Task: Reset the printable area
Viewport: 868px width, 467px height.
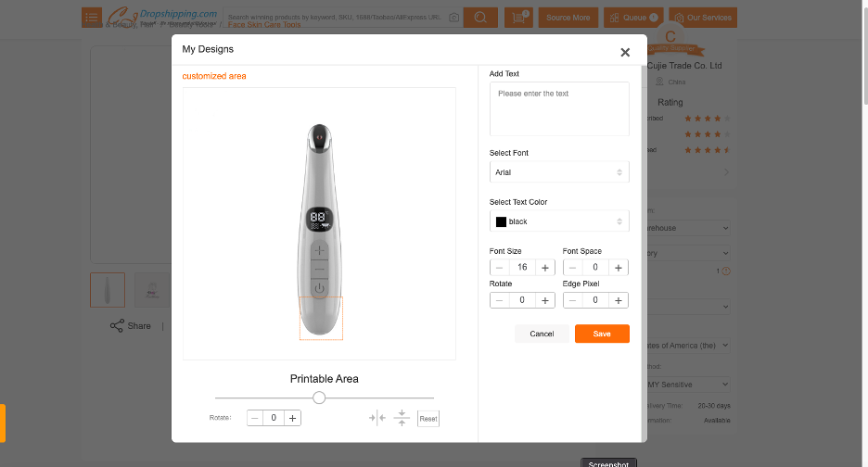Action: (428, 419)
